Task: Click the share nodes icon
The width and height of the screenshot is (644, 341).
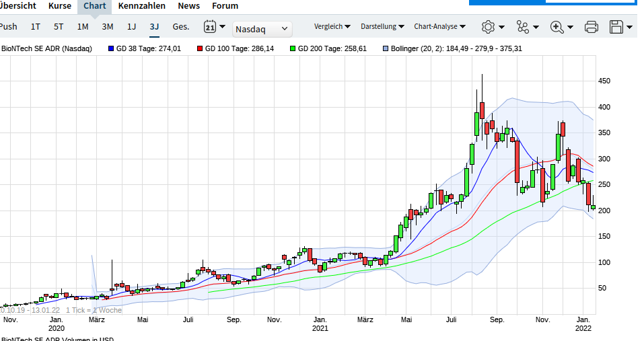Action: pos(523,27)
